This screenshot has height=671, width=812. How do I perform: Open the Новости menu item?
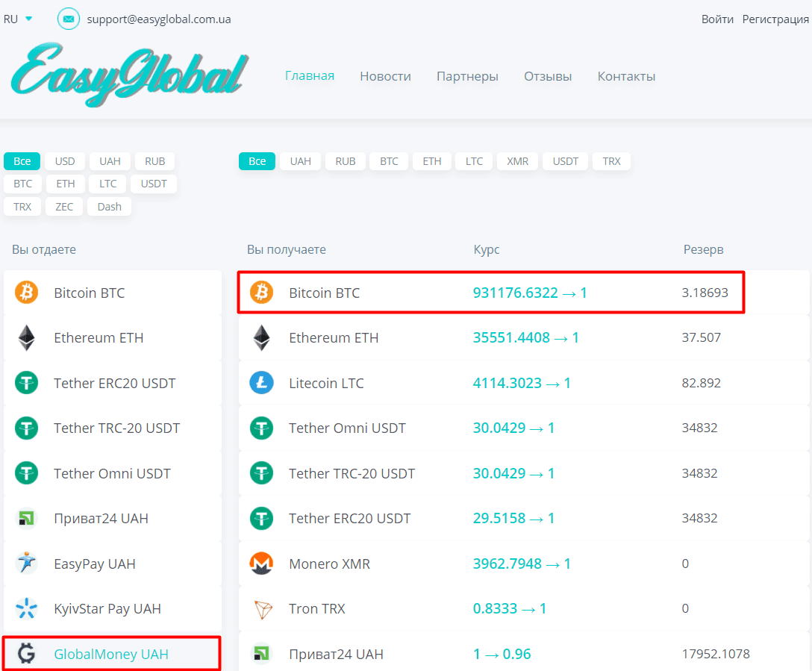point(385,75)
